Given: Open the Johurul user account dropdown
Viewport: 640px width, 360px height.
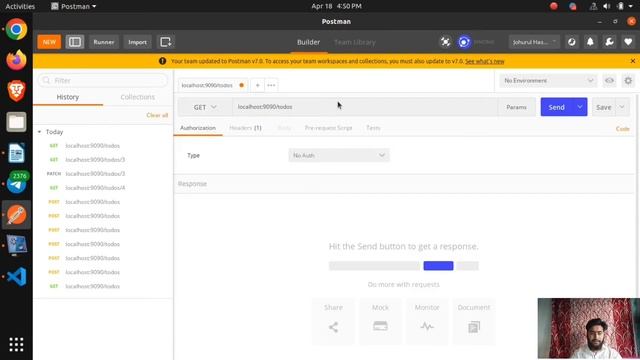Looking at the screenshot, I should tap(534, 42).
